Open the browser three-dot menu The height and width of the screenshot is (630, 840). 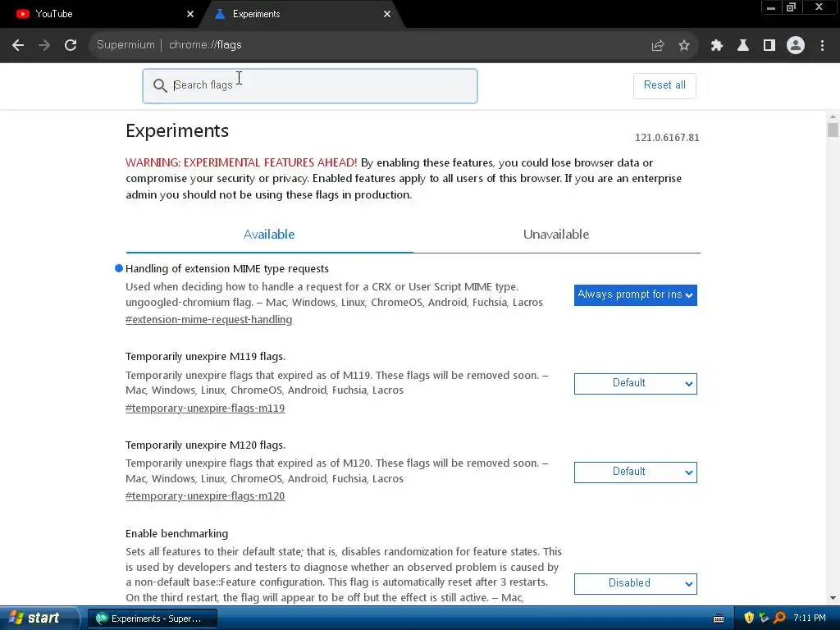pos(822,46)
